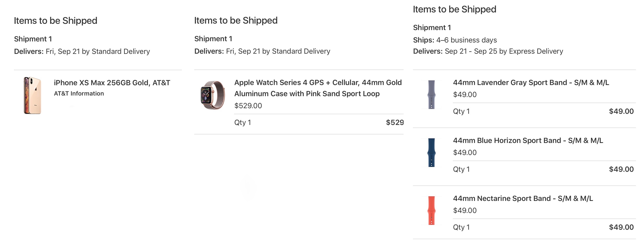644x246 pixels.
Task: Open the Apple Watch Series 4 product title
Action: tap(318, 88)
